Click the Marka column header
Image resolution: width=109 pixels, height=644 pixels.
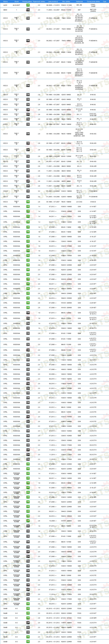click(5, 2)
